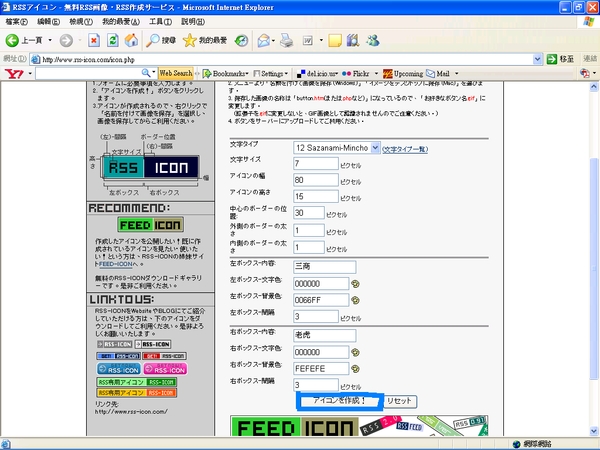Viewport: 600px width, 450px height.
Task: Open the History/Media round icon
Action: (241, 40)
